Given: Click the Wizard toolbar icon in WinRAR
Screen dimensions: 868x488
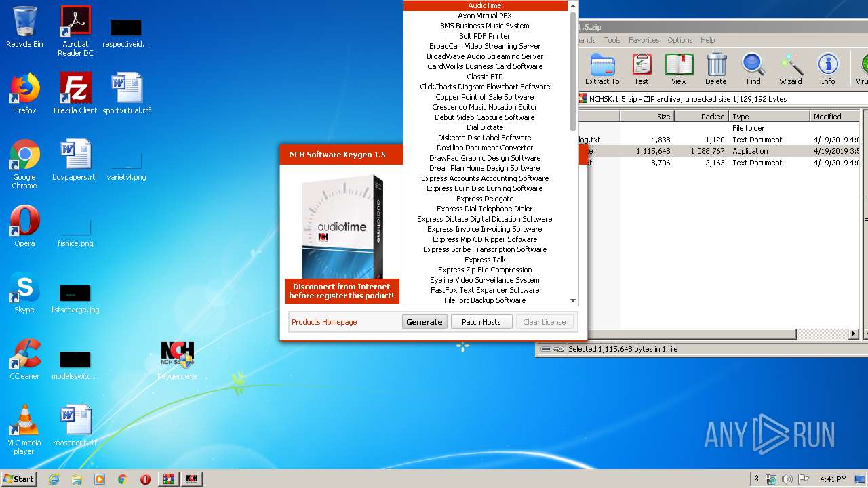Looking at the screenshot, I should pyautogui.click(x=791, y=69).
